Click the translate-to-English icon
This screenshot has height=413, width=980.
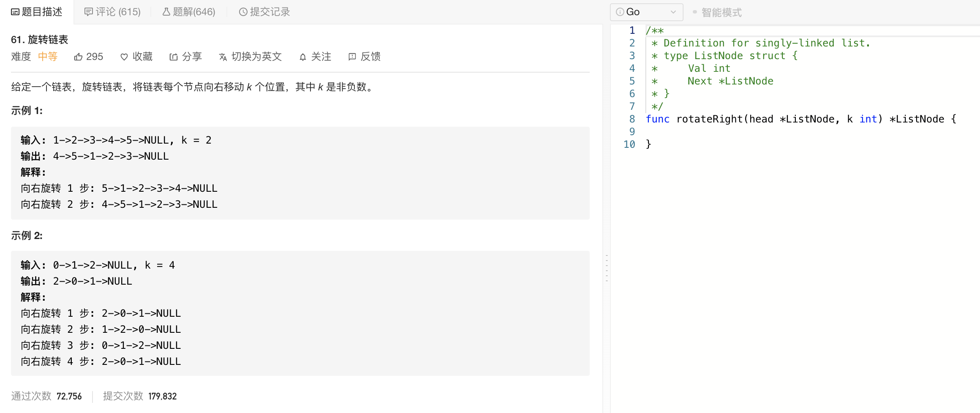[223, 57]
